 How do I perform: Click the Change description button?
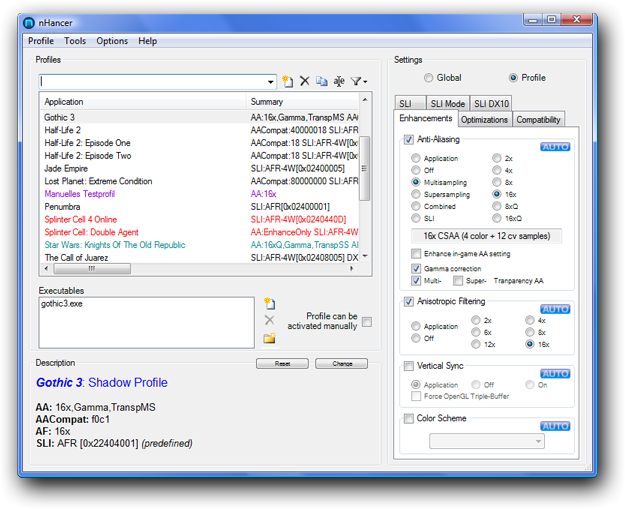pyautogui.click(x=341, y=364)
